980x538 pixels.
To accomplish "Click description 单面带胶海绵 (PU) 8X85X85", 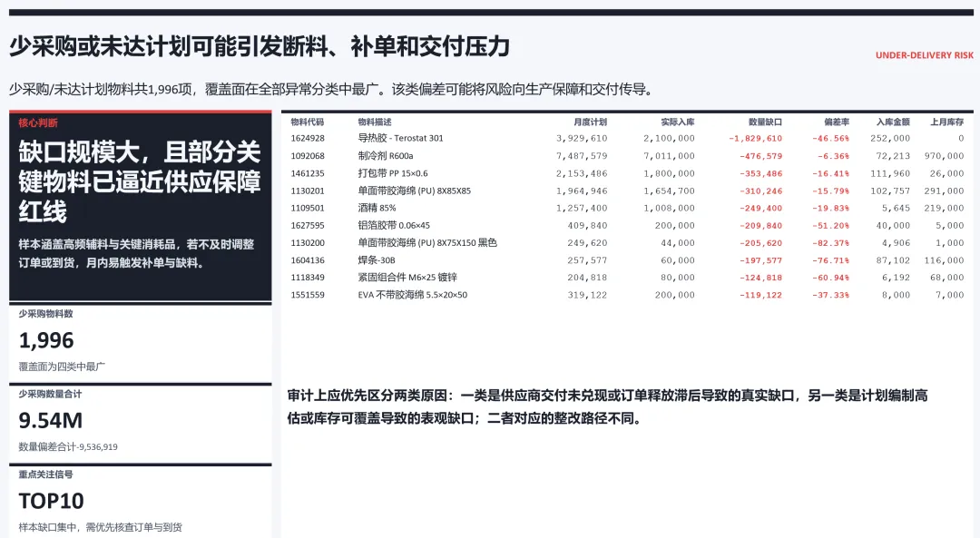I will (x=415, y=191).
